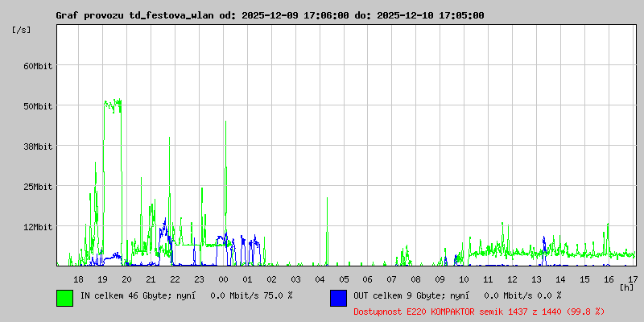This screenshot has height=322, width=644.
Task: Click the green 50Mbit traffic plateau
Action: point(113,103)
